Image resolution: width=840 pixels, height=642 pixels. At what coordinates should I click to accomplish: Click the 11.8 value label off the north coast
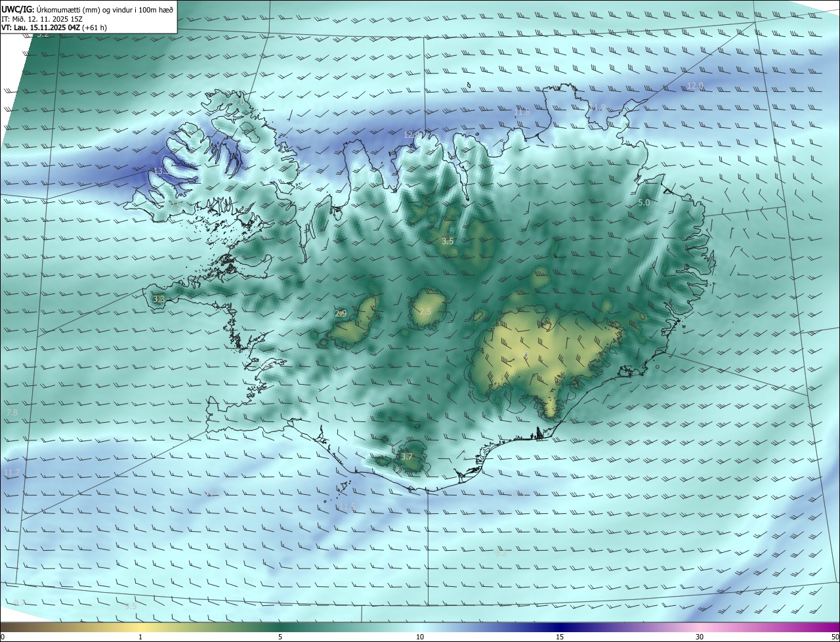coord(522,112)
